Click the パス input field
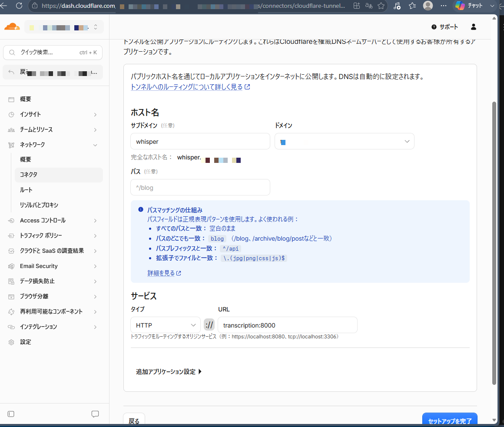The height and width of the screenshot is (427, 504). pos(200,187)
